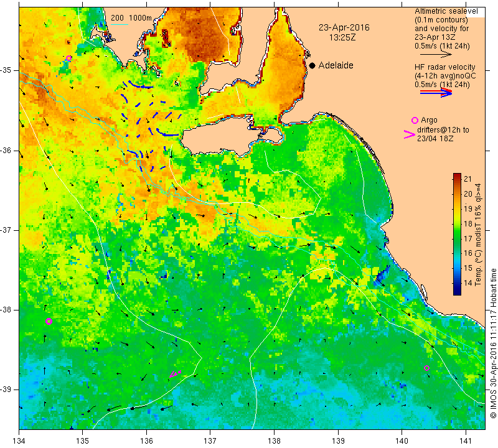Click the Argo float marker near 38.7°S 140.4°E
The width and height of the screenshot is (498, 448).
pyautogui.click(x=426, y=368)
